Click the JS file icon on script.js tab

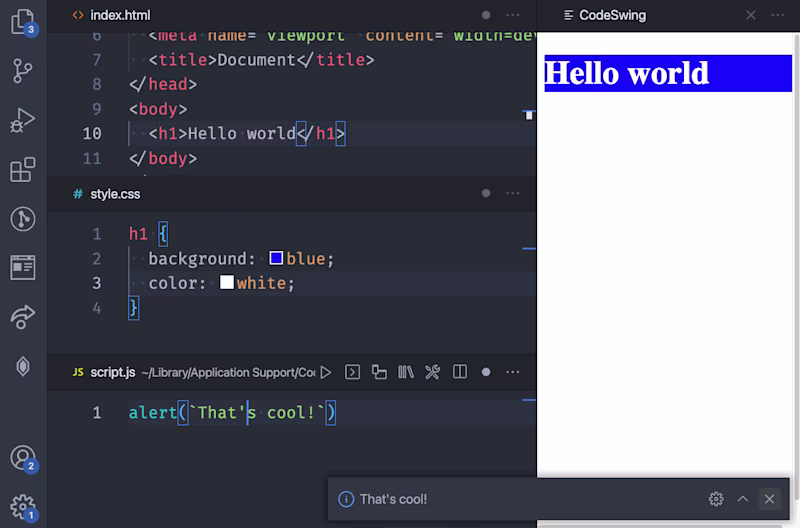78,372
